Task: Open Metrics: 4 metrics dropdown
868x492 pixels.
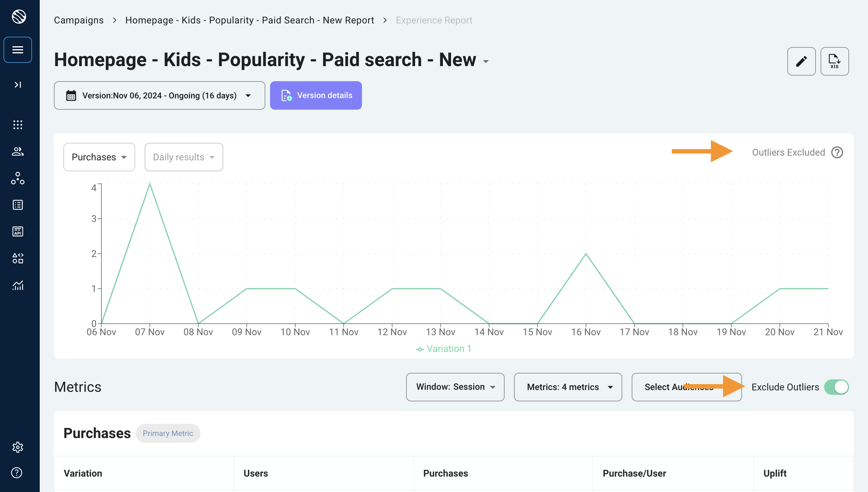Action: (x=568, y=387)
